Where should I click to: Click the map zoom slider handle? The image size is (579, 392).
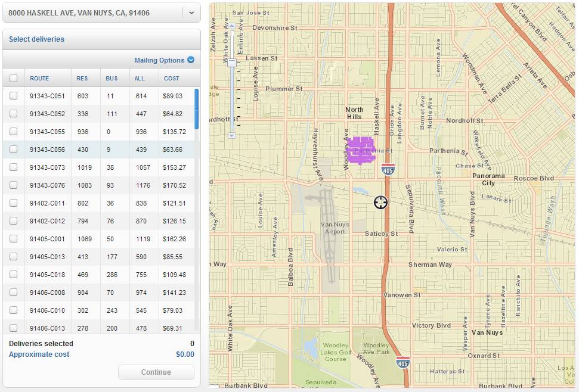[x=230, y=62]
